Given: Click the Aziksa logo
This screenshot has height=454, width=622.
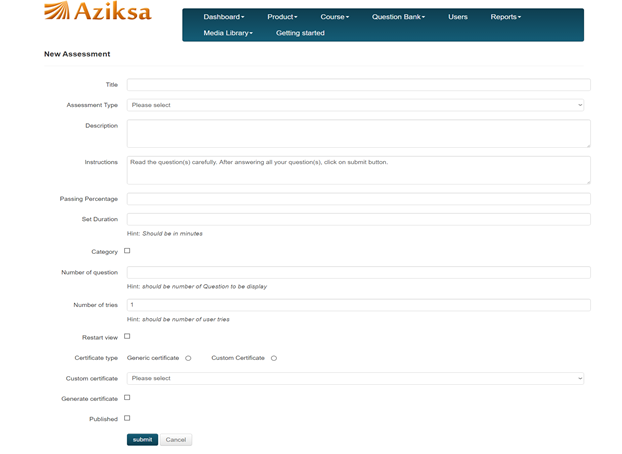Looking at the screenshot, I should pos(98,11).
